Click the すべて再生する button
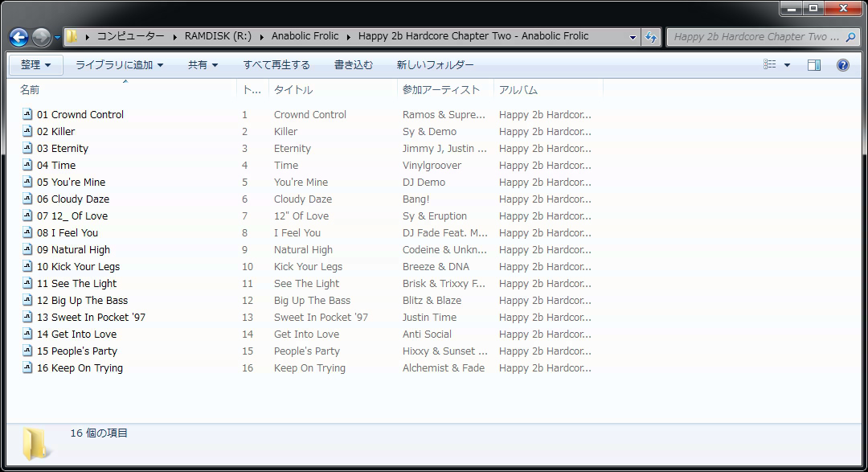The image size is (868, 472). coord(276,65)
